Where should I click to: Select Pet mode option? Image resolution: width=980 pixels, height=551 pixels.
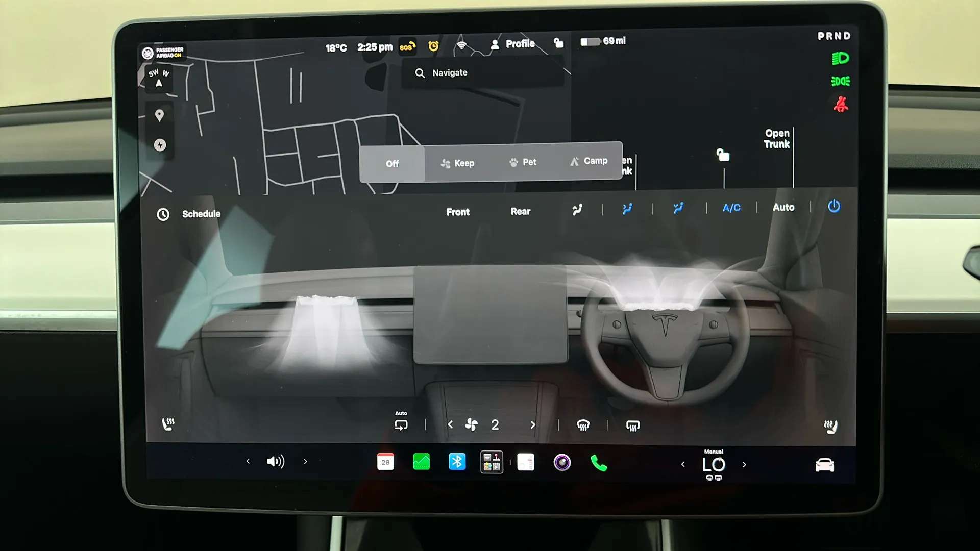(523, 162)
